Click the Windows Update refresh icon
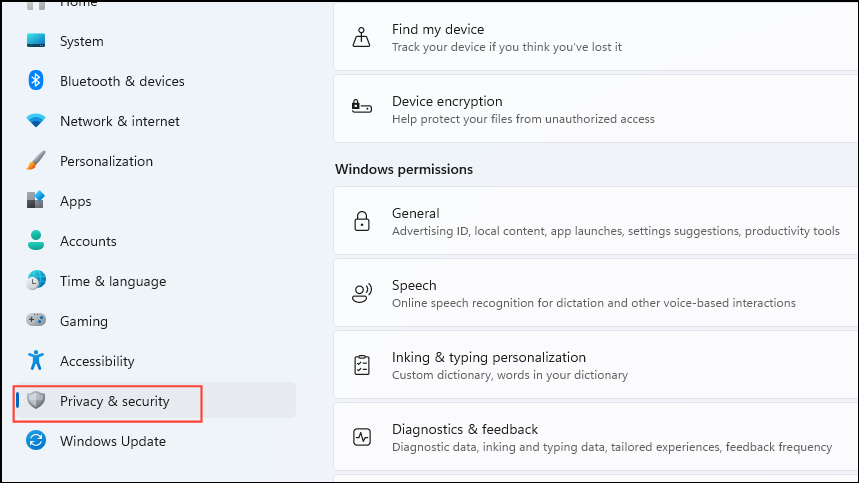The height and width of the screenshot is (483, 859). point(36,440)
